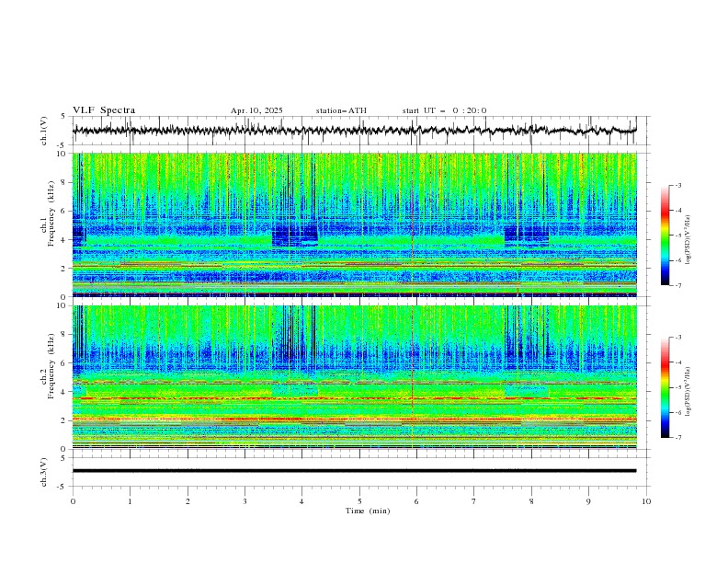Click the ch.2 color bar label 'log(PSD)(V²/Hz)'
This screenshot has width=728, height=563.
(x=688, y=391)
